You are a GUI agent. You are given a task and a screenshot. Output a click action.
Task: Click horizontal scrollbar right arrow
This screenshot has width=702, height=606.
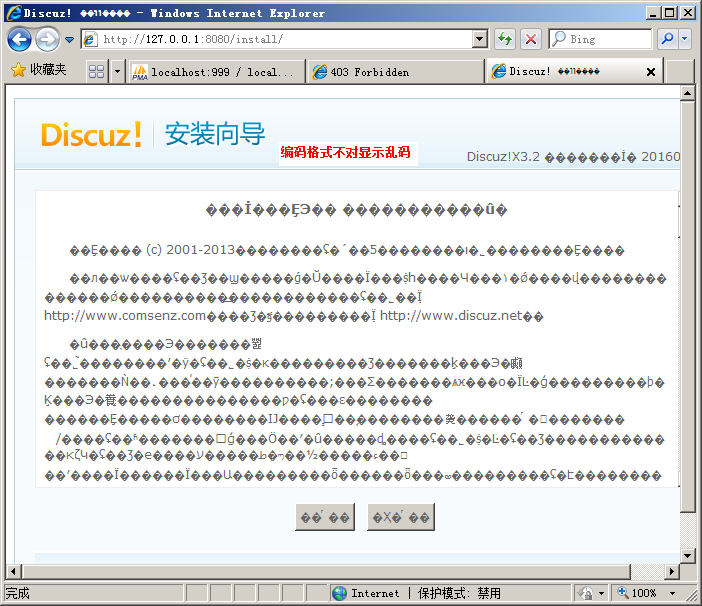coord(672,571)
